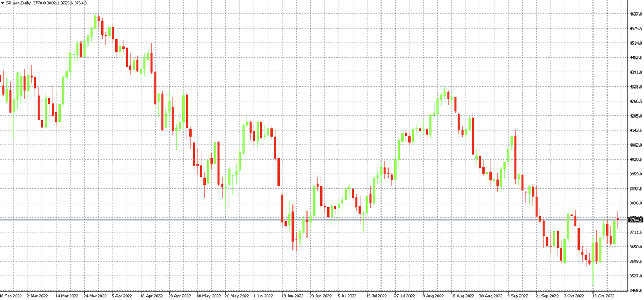Image resolution: width=644 pixels, height=300 pixels.
Task: Click the 4637.0 price scale label
Action: (x=635, y=14)
